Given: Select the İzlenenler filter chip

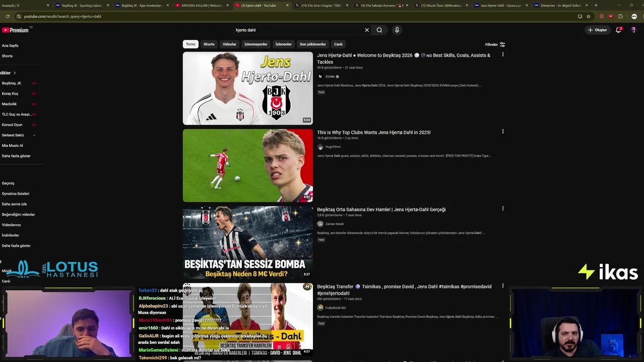Looking at the screenshot, I should pyautogui.click(x=283, y=44).
